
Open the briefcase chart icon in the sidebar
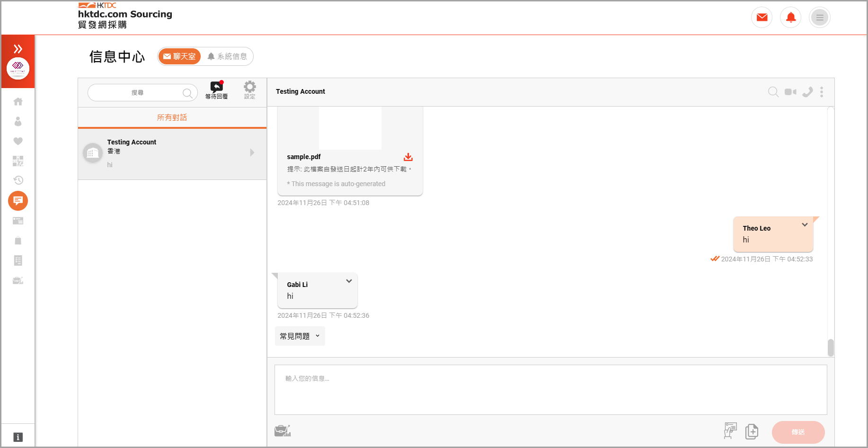(18, 280)
